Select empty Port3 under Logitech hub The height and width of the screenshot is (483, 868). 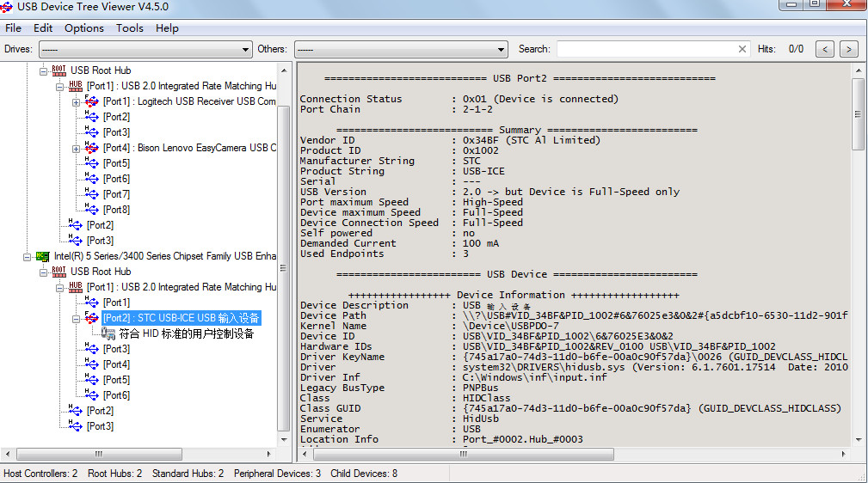pos(116,132)
